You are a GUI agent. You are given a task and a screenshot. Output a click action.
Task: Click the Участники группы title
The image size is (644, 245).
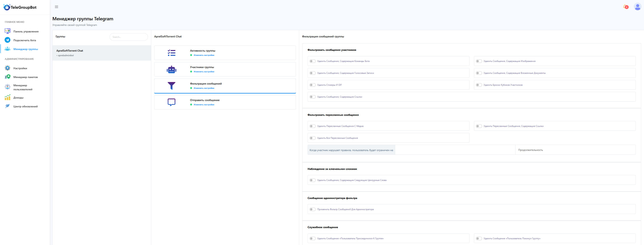[x=202, y=67]
